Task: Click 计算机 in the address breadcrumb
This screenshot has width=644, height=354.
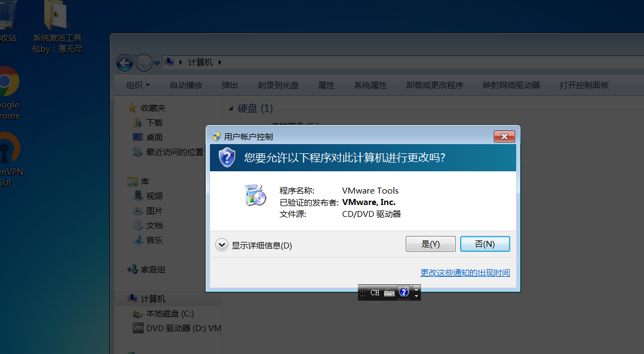Action: pyautogui.click(x=200, y=63)
